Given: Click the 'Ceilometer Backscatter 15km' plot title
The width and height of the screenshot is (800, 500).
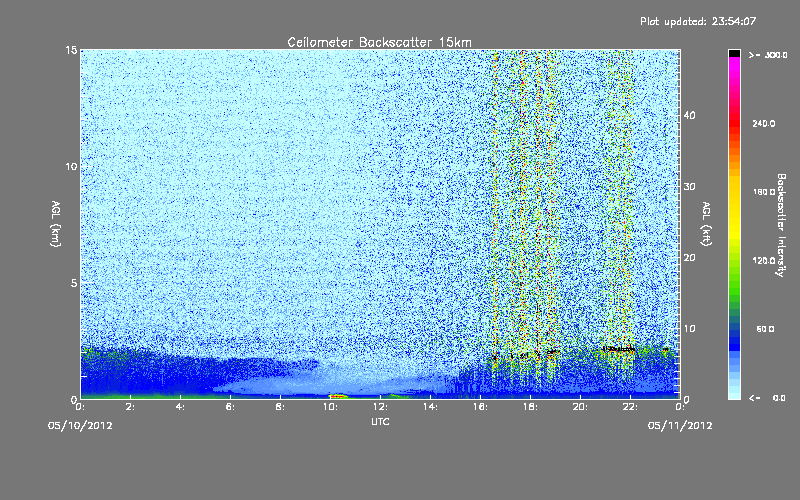Looking at the screenshot, I should [x=379, y=42].
